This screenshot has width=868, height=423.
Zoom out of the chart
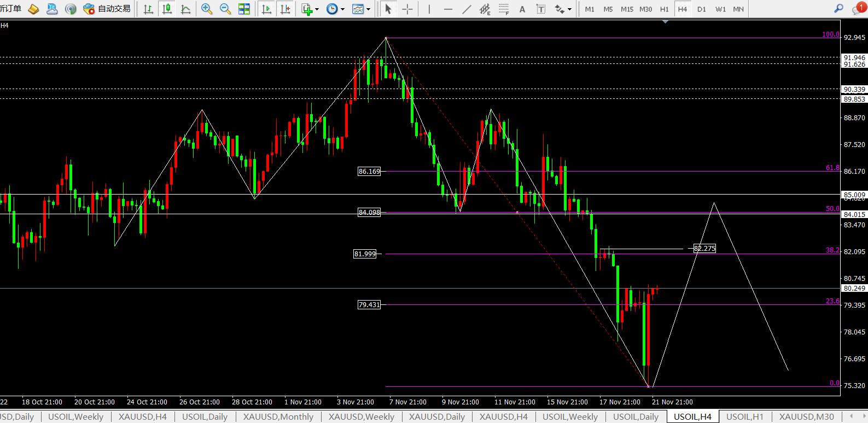(225, 9)
